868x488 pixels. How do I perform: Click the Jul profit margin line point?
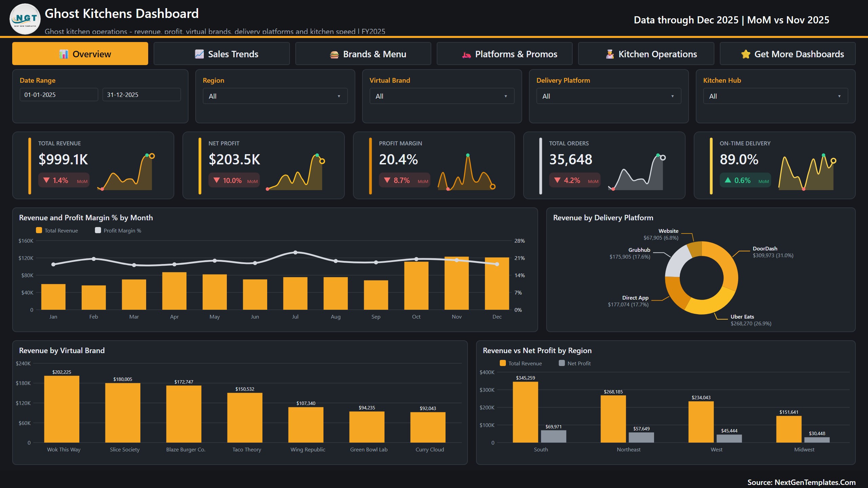click(295, 252)
